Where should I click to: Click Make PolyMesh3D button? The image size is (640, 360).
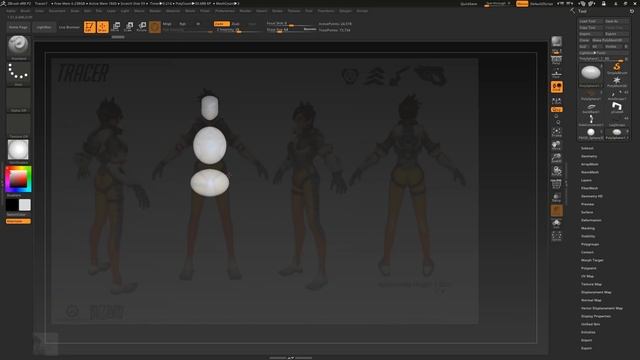(610, 40)
